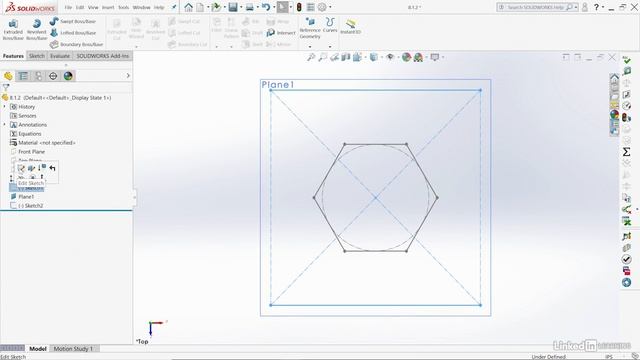Click the Print icon
Screen dimensions: 640x360
point(249,7)
